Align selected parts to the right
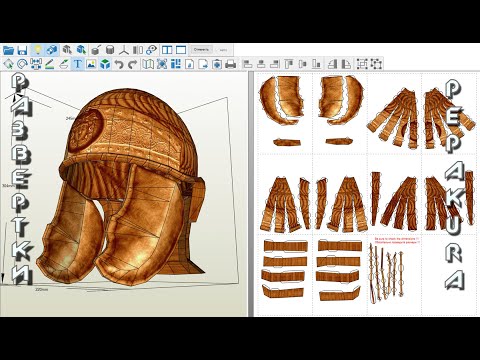This screenshot has width=480, height=360. tap(275, 64)
